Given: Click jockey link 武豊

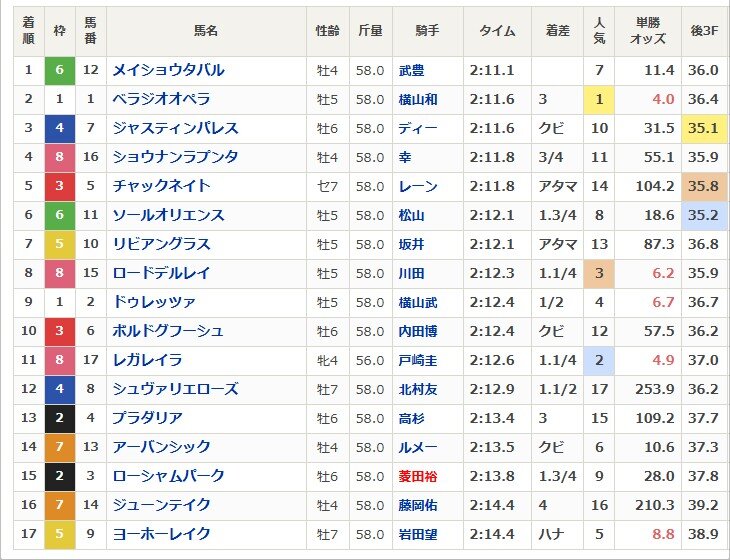Looking at the screenshot, I should tap(411, 71).
